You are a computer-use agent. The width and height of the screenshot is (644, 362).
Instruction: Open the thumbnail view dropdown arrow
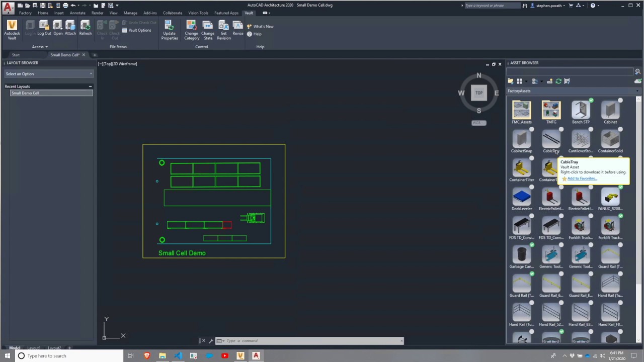point(526,81)
